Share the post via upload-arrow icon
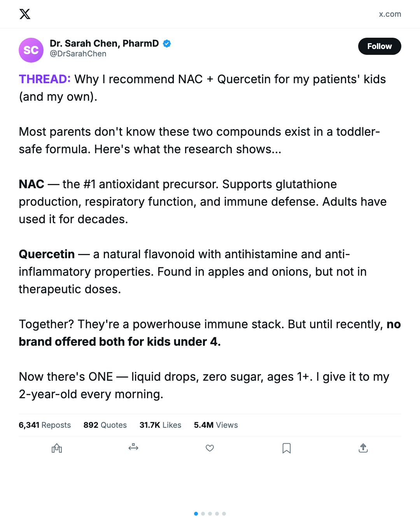420x525 pixels. [x=363, y=448]
